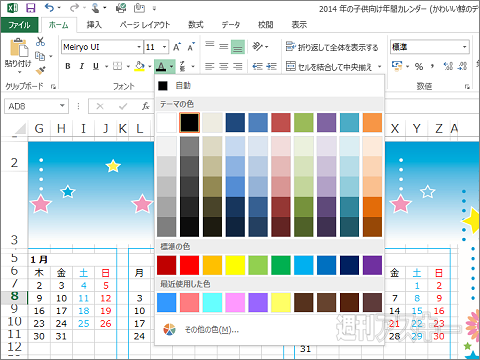Open the ファイル tab

click(19, 25)
